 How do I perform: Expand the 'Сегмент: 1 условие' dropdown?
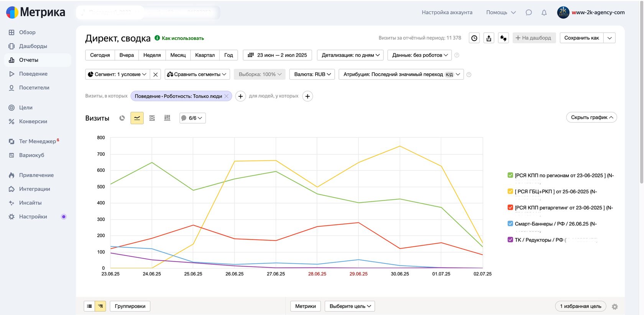117,74
